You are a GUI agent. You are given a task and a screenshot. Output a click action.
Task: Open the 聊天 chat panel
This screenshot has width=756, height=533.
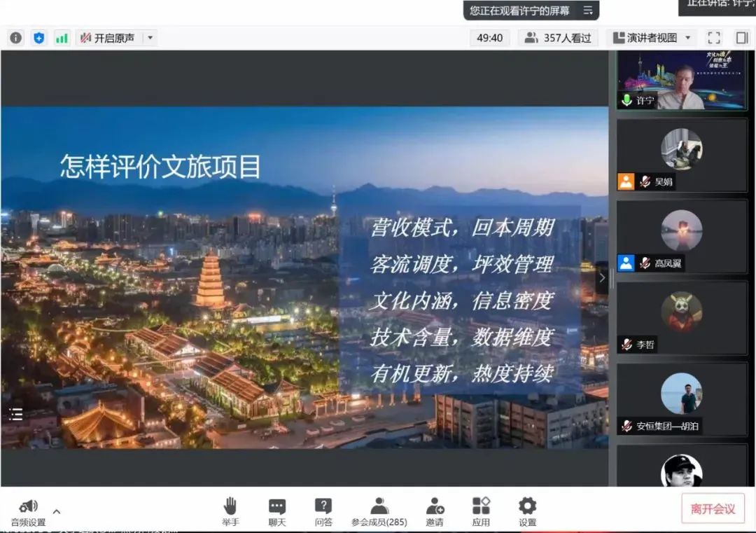tap(277, 511)
